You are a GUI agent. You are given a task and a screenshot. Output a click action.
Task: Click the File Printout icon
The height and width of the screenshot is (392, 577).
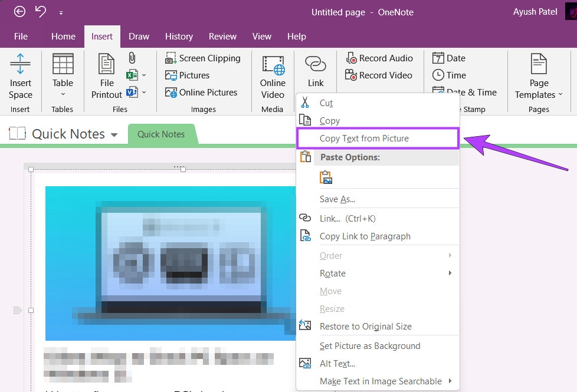pos(106,64)
